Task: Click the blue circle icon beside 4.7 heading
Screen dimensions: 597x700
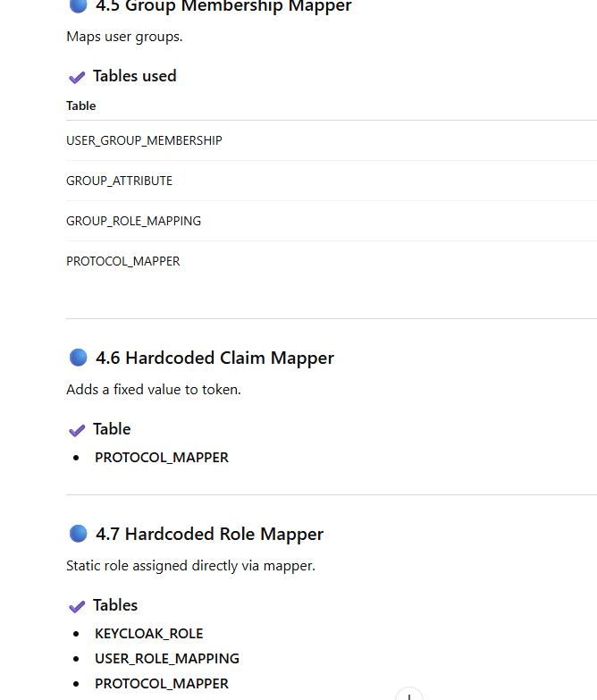Action: coord(78,534)
